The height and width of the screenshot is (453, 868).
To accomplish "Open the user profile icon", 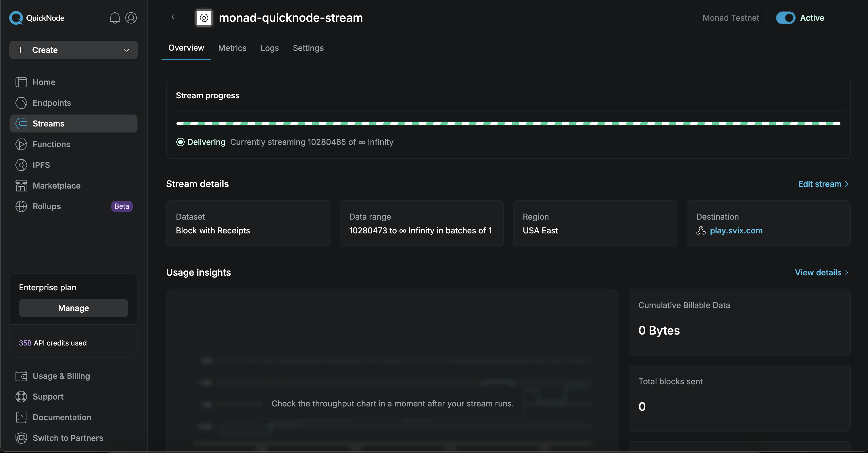I will click(x=131, y=18).
